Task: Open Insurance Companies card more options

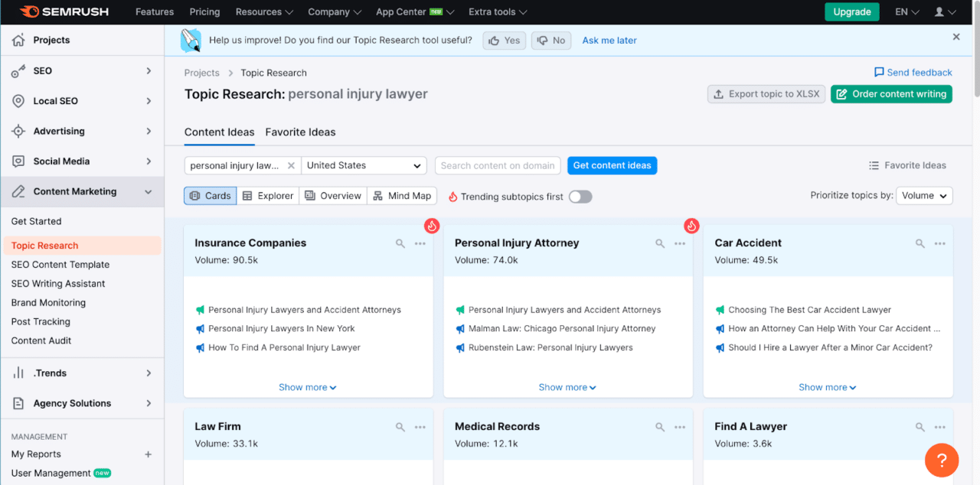Action: tap(420, 243)
